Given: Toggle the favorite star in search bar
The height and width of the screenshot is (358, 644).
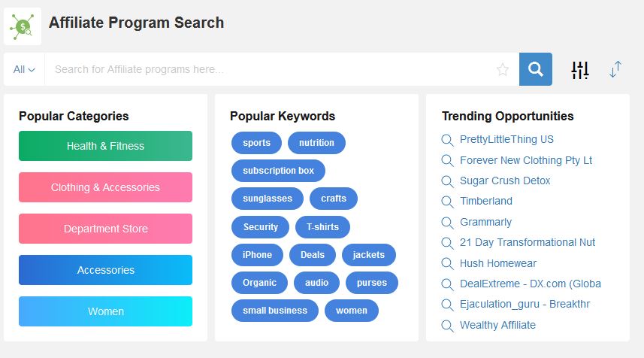Looking at the screenshot, I should [502, 69].
